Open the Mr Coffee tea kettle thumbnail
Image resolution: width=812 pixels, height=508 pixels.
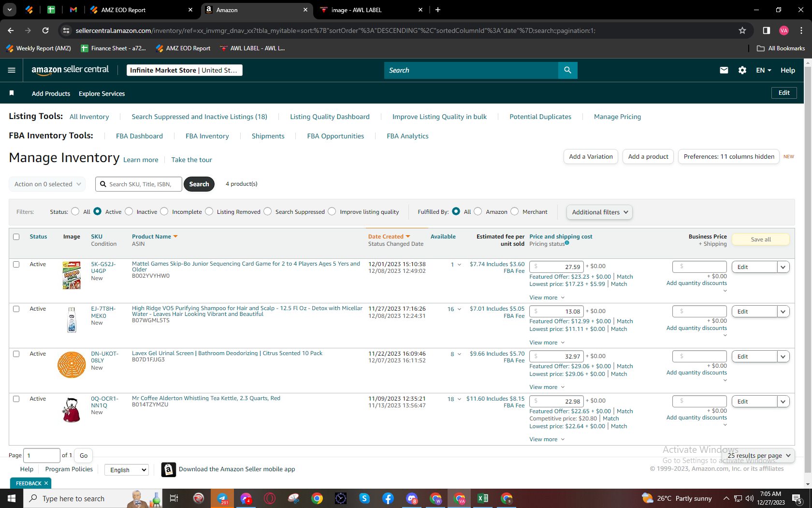point(72,409)
